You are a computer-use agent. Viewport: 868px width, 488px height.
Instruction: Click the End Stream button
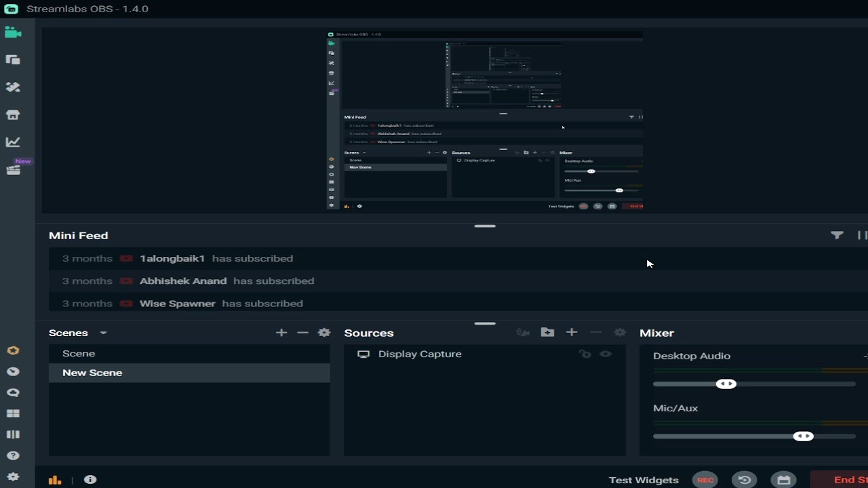pos(840,480)
